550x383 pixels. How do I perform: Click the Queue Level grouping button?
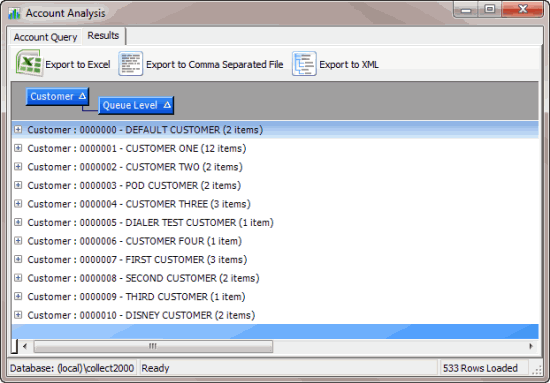(x=136, y=105)
